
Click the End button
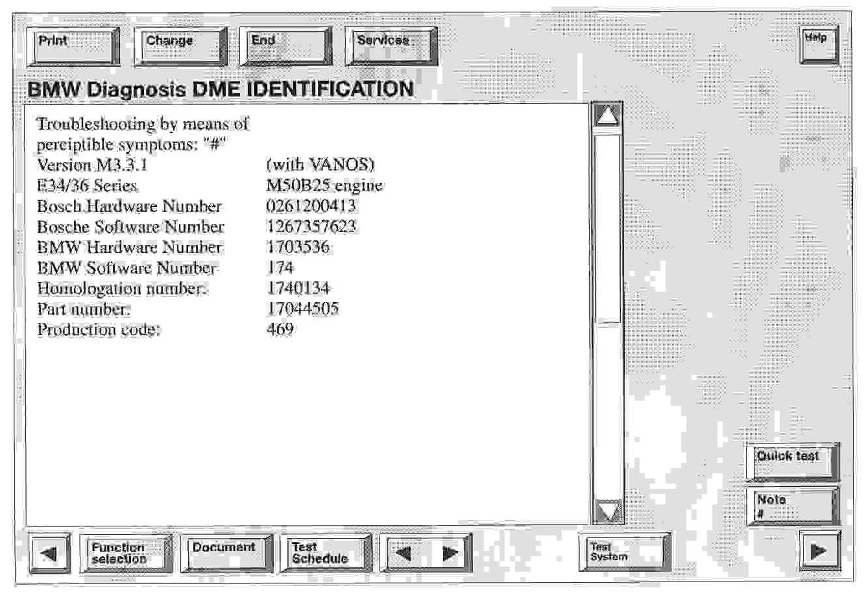[x=285, y=46]
